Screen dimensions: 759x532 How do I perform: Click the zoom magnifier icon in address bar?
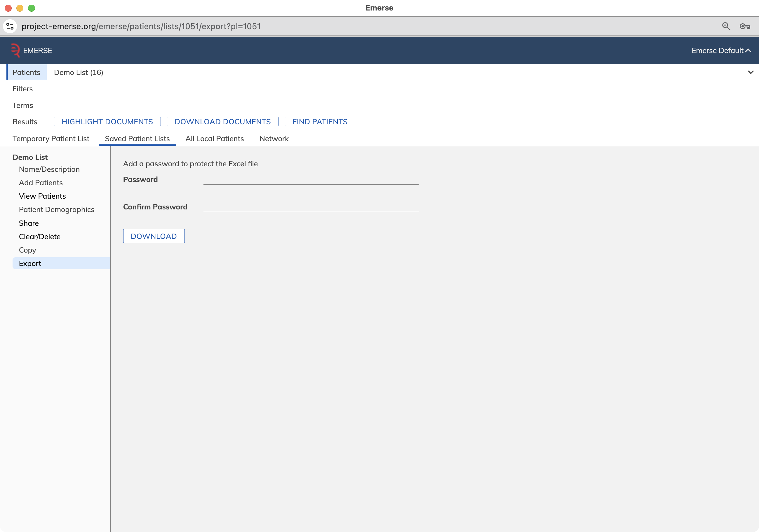726,27
